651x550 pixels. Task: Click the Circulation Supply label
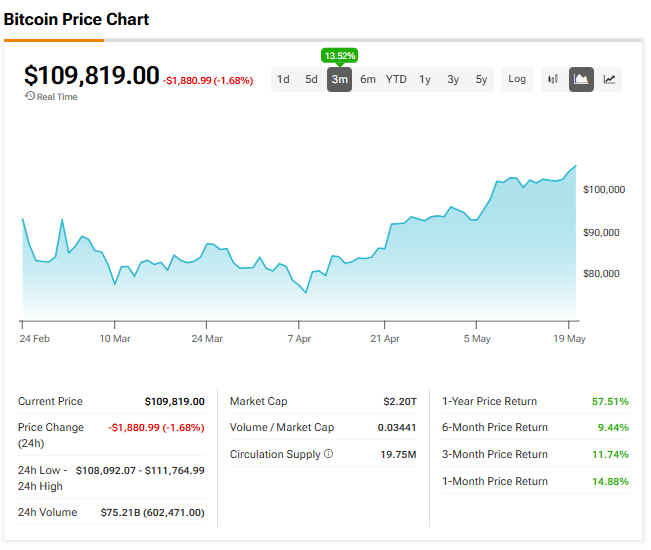pos(275,454)
